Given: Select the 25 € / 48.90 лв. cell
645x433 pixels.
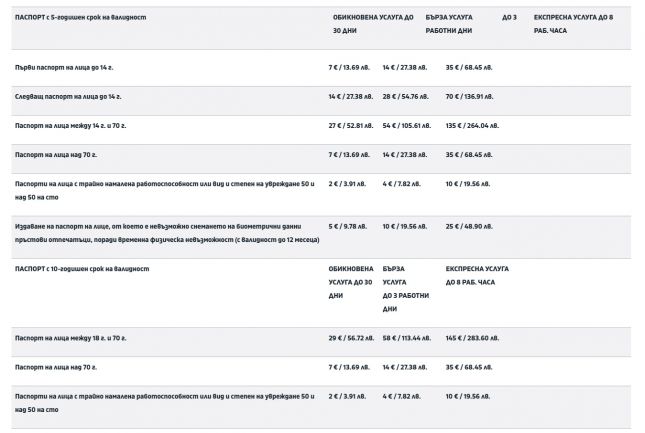Looking at the screenshot, I should pos(469,226).
